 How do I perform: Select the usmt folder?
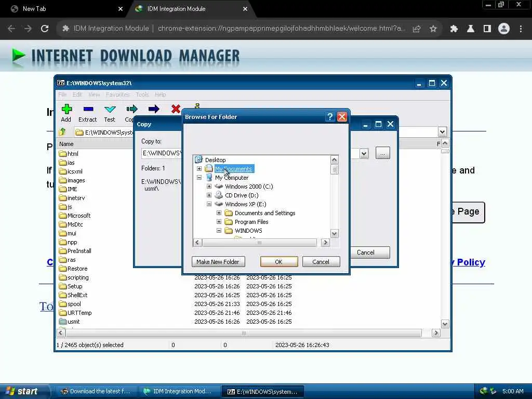coord(70,321)
